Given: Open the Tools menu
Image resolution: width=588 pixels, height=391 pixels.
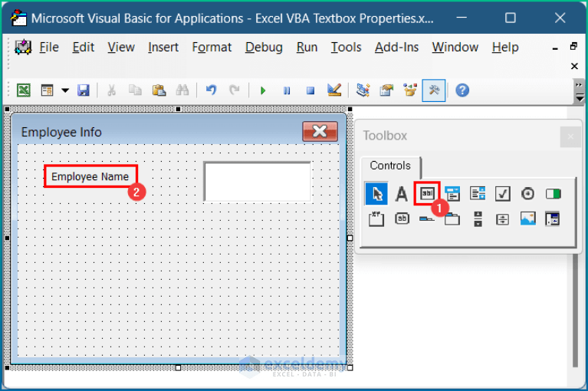Looking at the screenshot, I should [346, 48].
